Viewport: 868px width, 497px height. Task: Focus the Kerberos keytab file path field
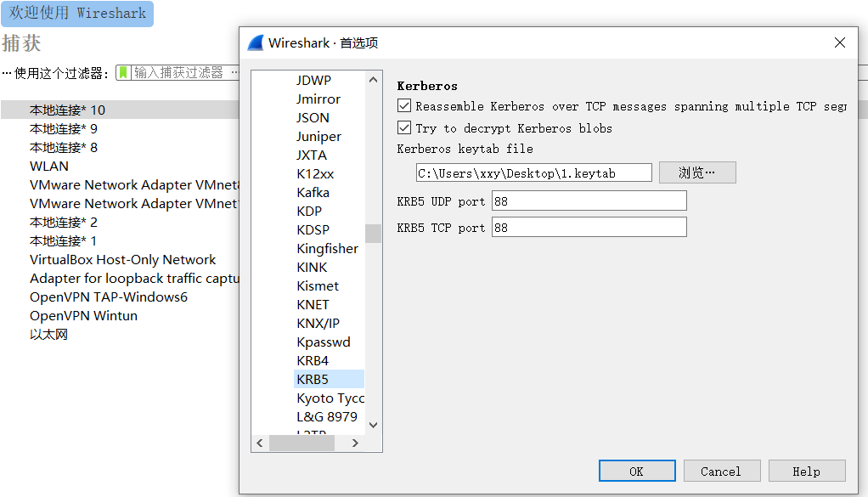(x=533, y=173)
